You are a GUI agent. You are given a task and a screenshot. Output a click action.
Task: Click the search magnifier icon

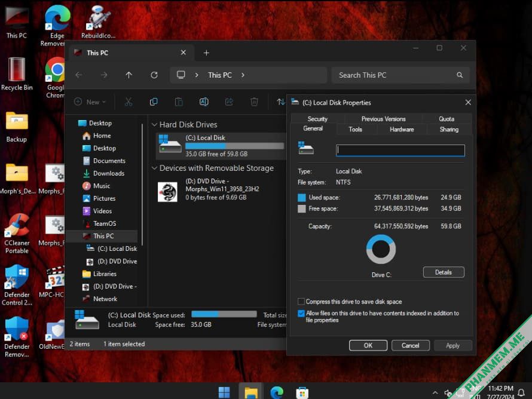(x=460, y=75)
